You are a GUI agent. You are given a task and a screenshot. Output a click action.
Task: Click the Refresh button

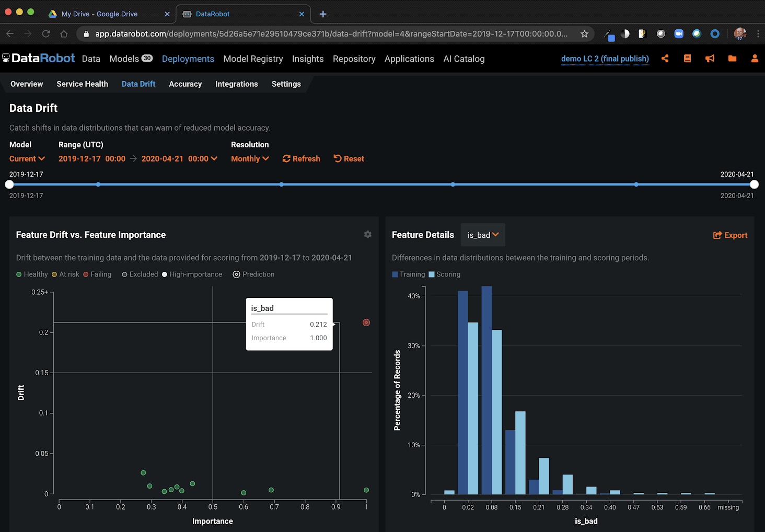(301, 159)
